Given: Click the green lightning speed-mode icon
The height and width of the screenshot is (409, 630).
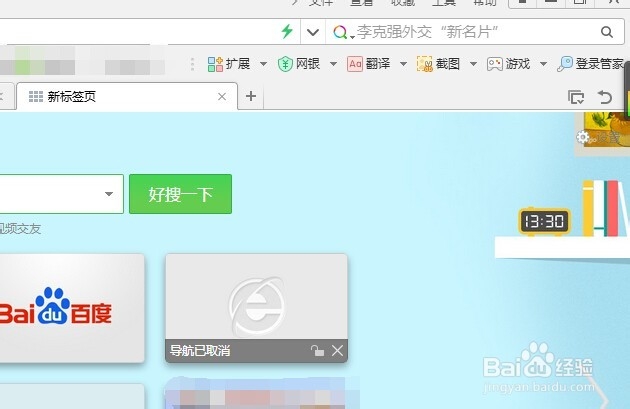Looking at the screenshot, I should [287, 31].
